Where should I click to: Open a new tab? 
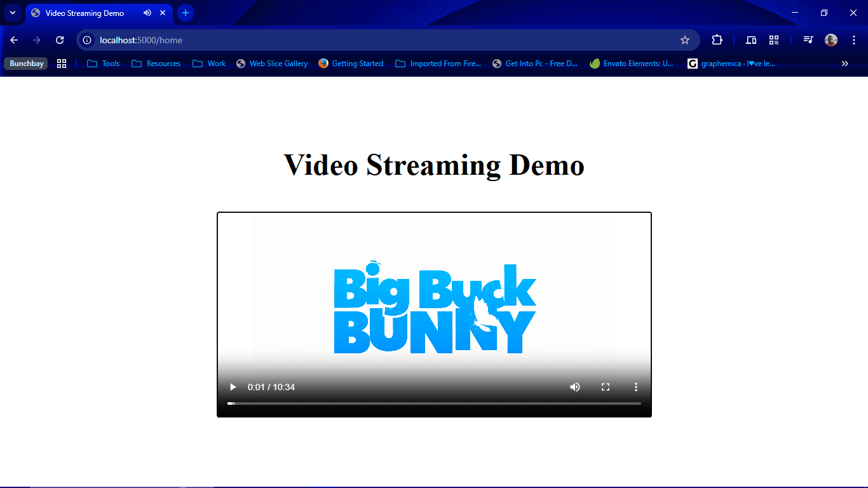[186, 13]
